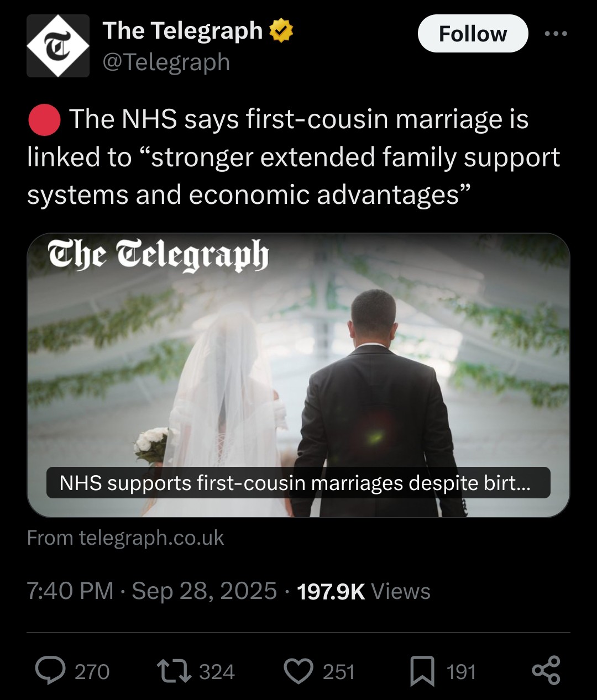Screen dimensions: 597x700
Task: View the 197.9K Views analytics
Action: (x=364, y=591)
